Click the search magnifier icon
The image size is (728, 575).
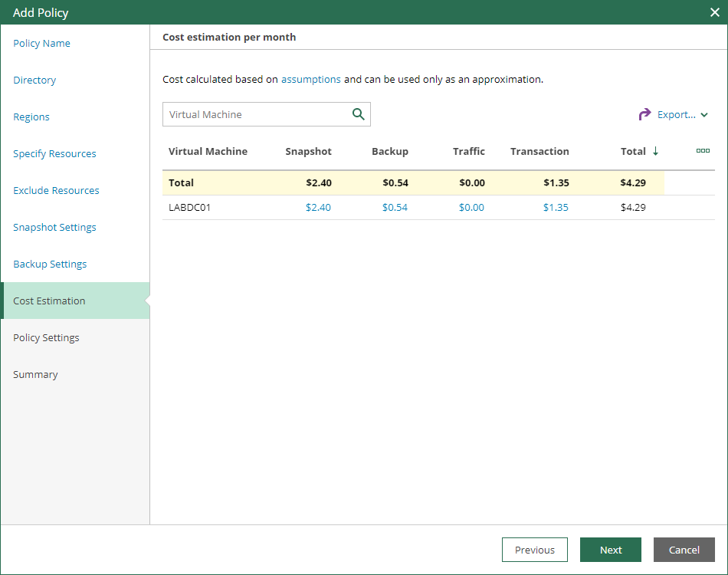click(x=358, y=113)
